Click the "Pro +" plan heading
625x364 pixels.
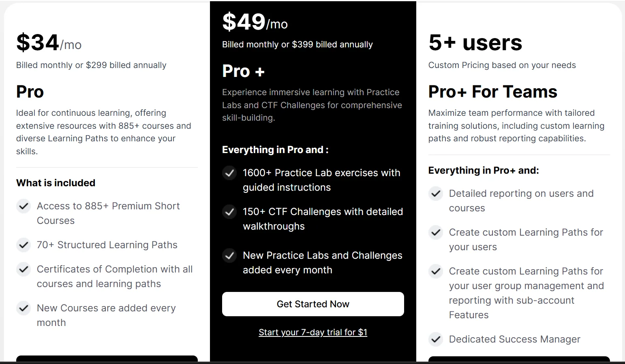243,72
